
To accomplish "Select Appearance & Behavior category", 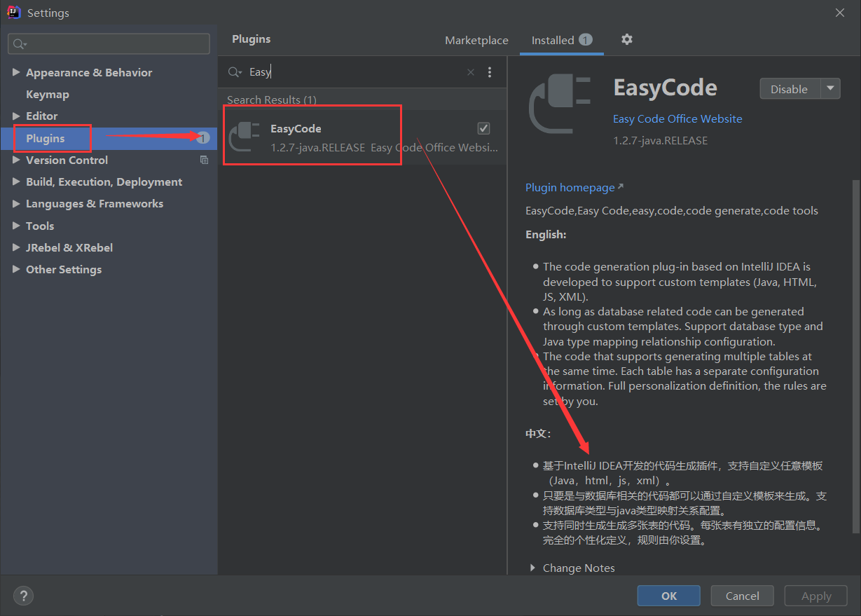I will tap(88, 72).
